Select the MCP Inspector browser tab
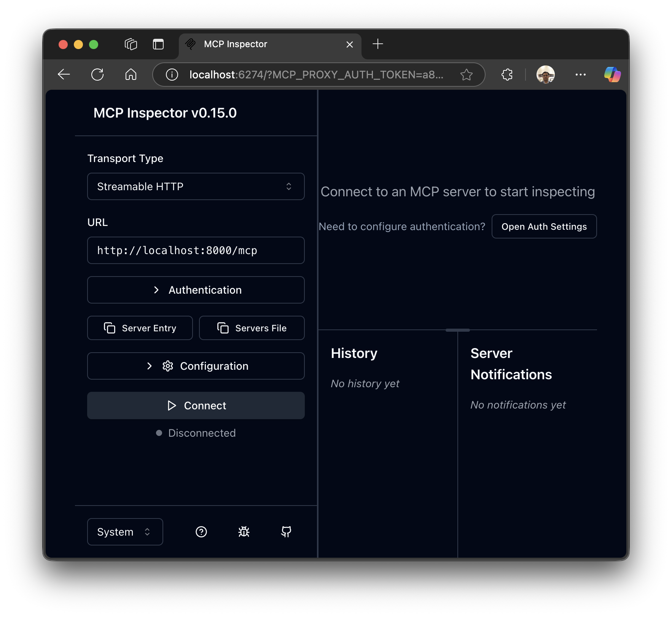672x617 pixels. [270, 46]
